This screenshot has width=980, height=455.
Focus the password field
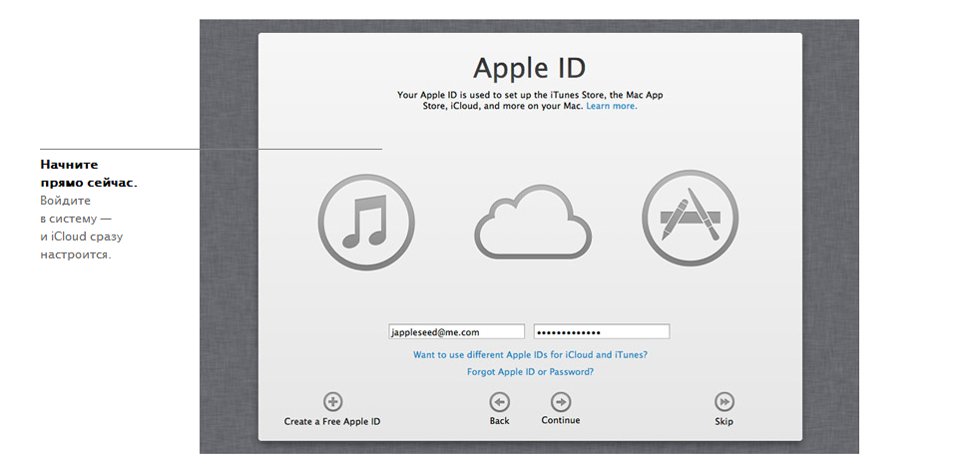[x=601, y=332]
